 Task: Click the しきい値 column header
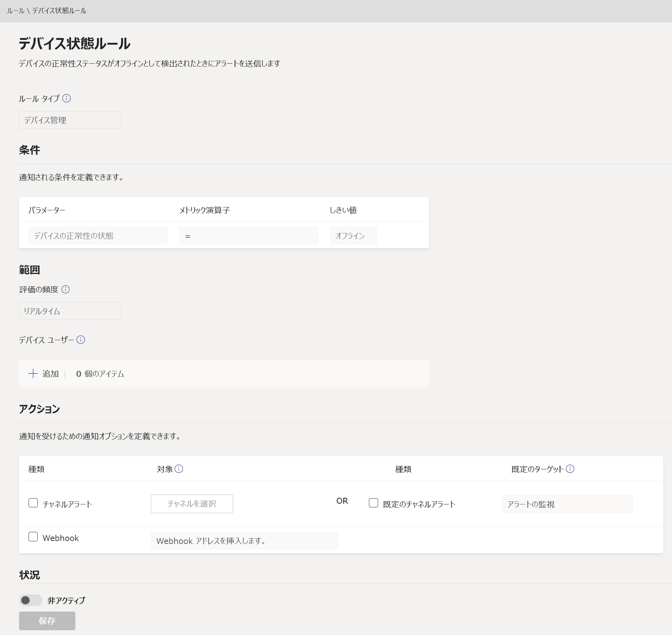(x=343, y=210)
